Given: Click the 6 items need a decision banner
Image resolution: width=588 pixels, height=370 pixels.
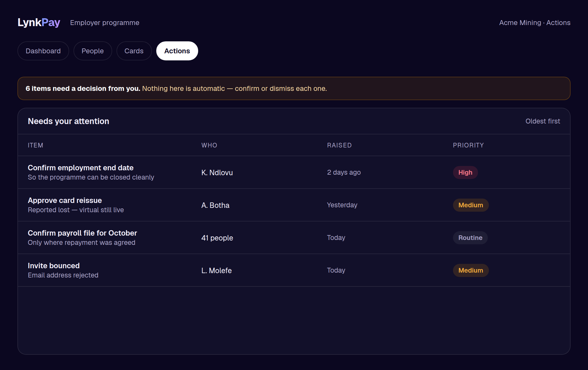Looking at the screenshot, I should (x=294, y=88).
